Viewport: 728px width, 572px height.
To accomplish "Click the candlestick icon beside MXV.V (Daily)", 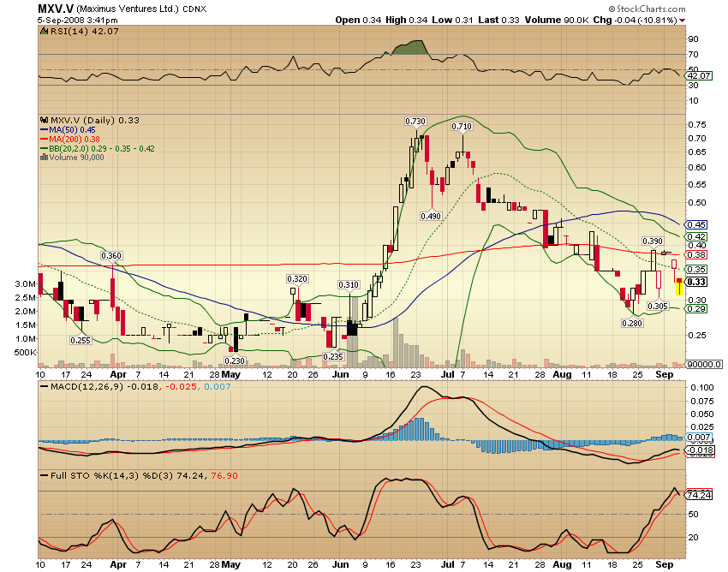I will click(x=45, y=120).
